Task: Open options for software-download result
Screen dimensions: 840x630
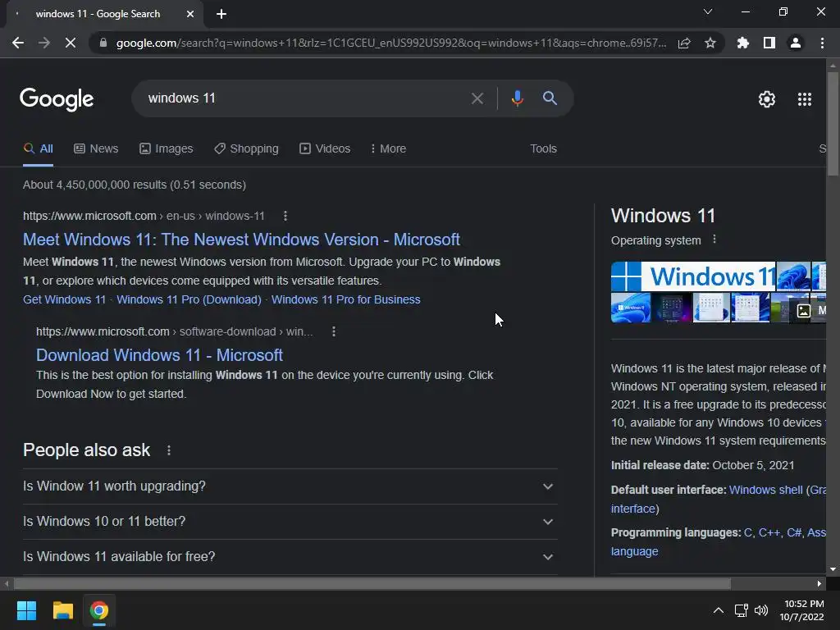Action: [333, 331]
